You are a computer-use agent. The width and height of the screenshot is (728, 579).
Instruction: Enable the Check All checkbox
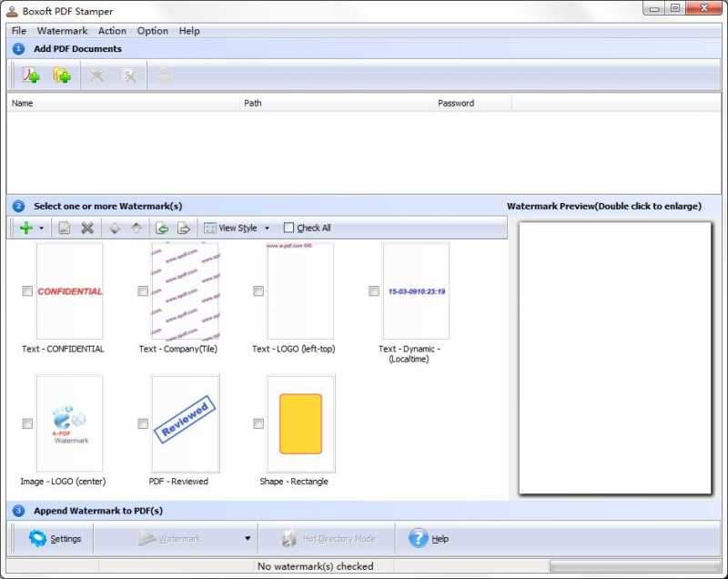pyautogui.click(x=288, y=228)
